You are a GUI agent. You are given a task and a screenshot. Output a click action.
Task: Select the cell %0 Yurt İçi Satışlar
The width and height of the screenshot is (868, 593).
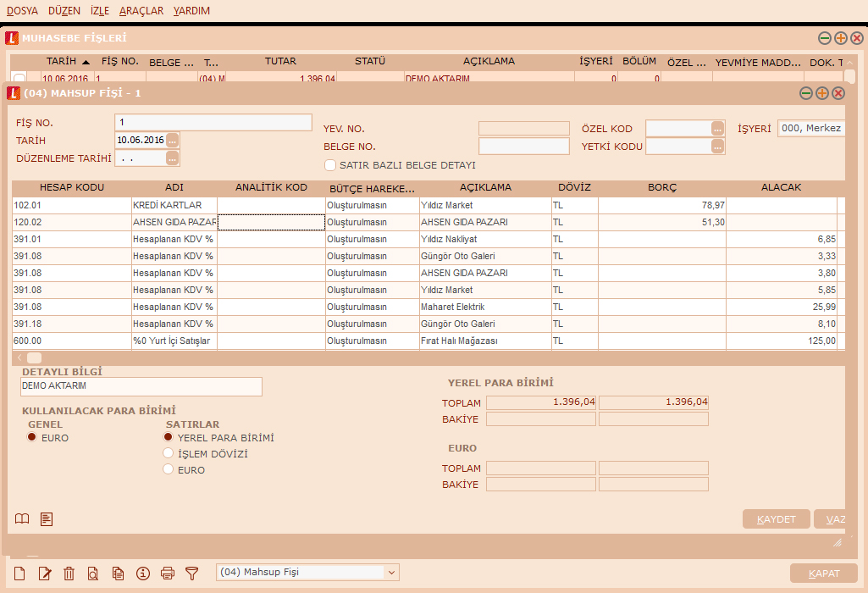pyautogui.click(x=174, y=341)
